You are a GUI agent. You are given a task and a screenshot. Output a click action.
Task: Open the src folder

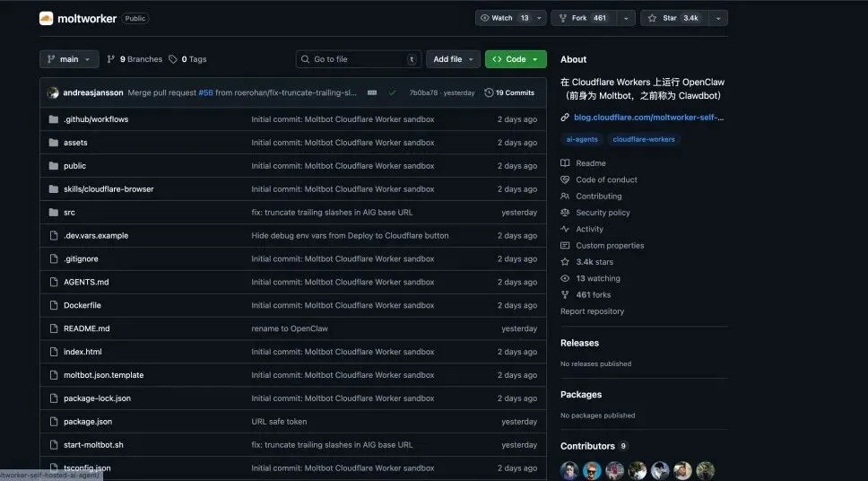tap(69, 213)
